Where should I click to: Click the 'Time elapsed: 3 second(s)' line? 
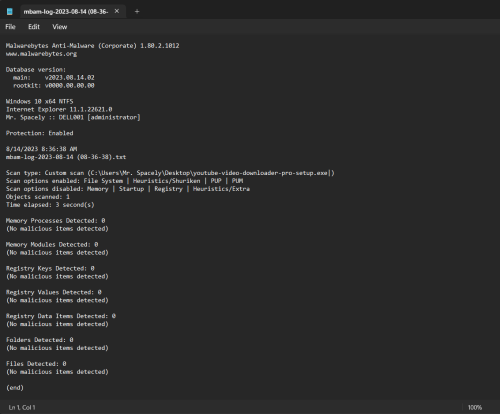coord(50,205)
